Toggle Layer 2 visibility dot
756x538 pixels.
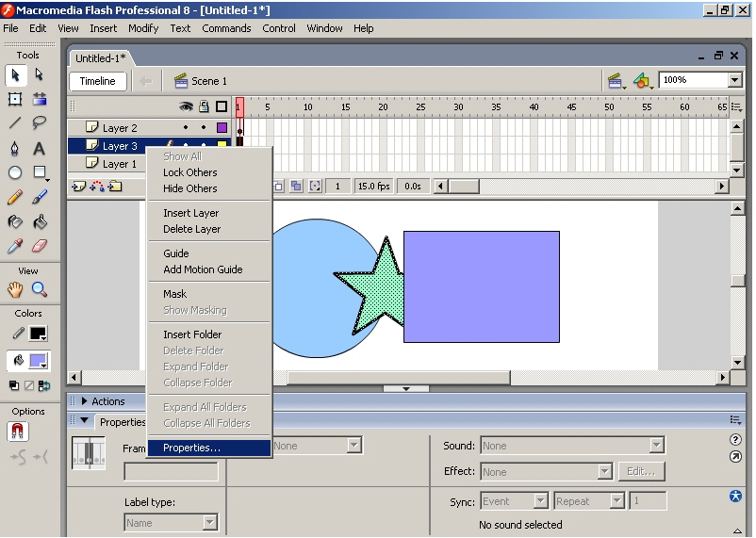186,128
